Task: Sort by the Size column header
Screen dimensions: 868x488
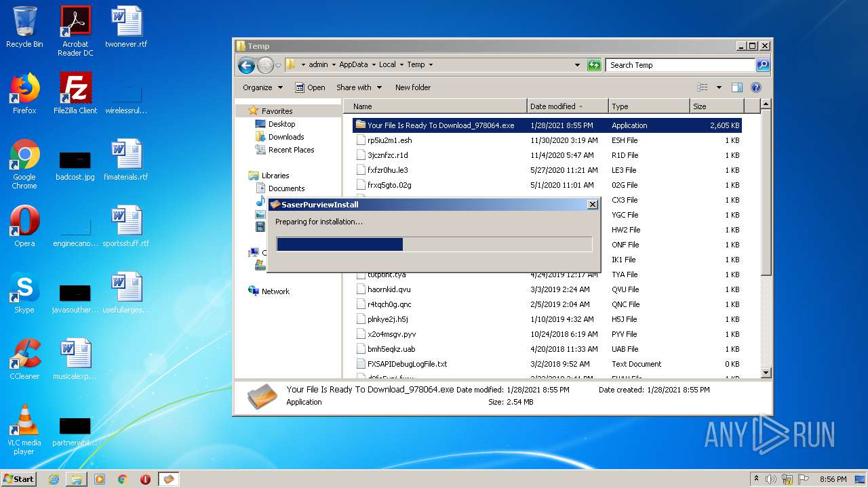Action: [717, 106]
